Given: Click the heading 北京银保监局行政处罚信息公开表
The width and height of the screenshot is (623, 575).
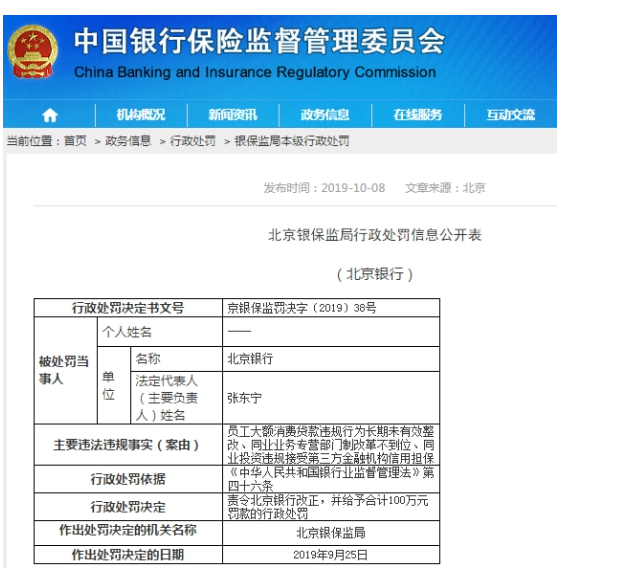Looking at the screenshot, I should pyautogui.click(x=375, y=235).
